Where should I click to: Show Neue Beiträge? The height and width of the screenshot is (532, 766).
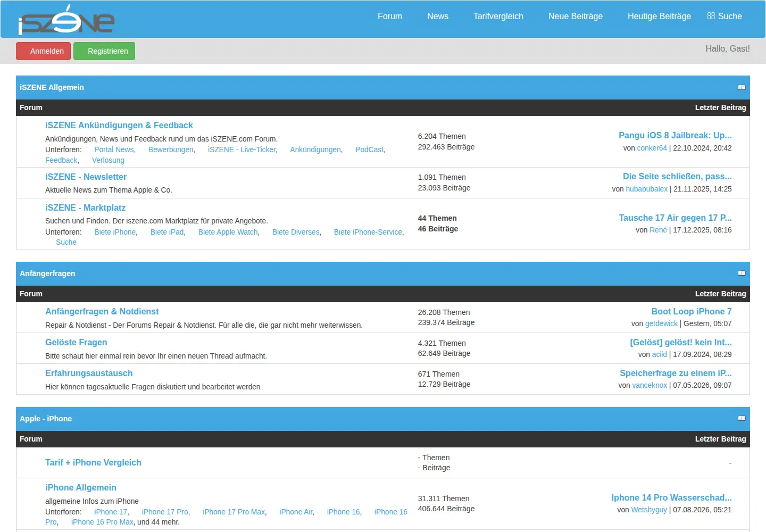[x=576, y=16]
